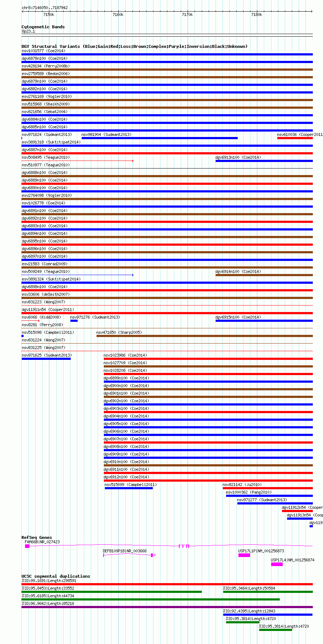Open nsv8281 (Perry2008) variant

(x=42, y=325)
